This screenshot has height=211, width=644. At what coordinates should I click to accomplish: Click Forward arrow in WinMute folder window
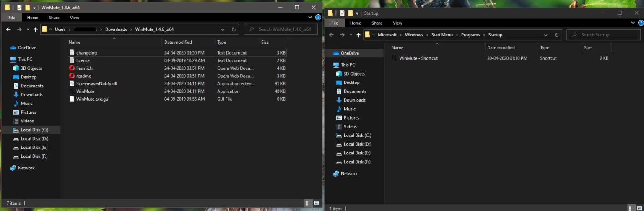pyautogui.click(x=19, y=29)
